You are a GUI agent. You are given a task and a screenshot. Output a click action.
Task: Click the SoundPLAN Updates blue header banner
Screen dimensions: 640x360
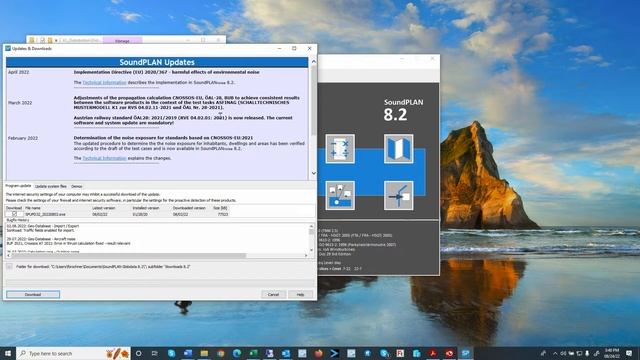[157, 62]
